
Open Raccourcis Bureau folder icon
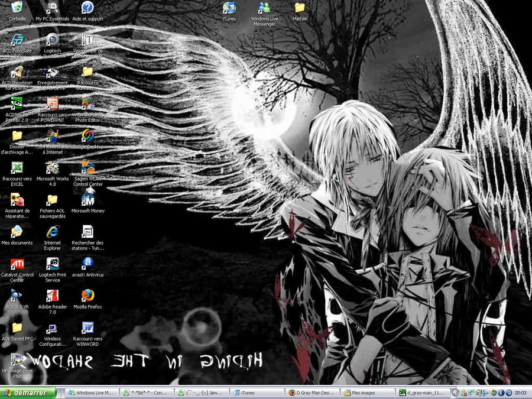pos(87,77)
